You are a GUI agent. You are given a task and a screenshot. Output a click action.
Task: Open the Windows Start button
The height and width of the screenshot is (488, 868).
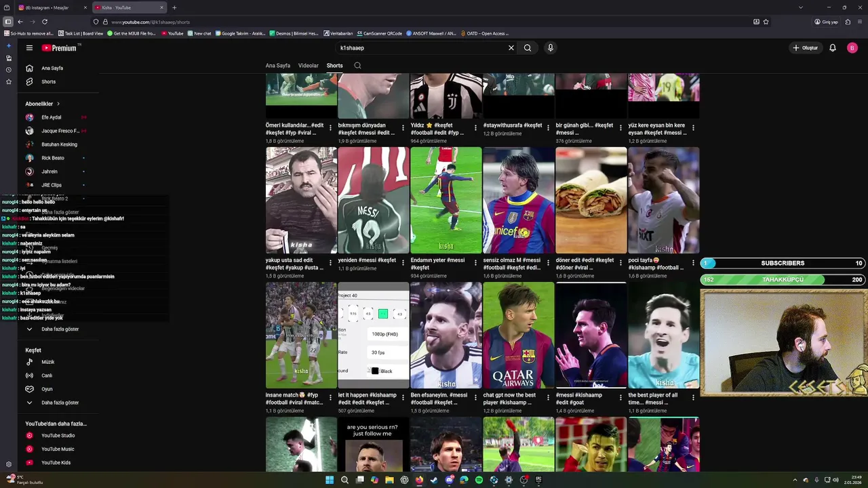pyautogui.click(x=330, y=480)
